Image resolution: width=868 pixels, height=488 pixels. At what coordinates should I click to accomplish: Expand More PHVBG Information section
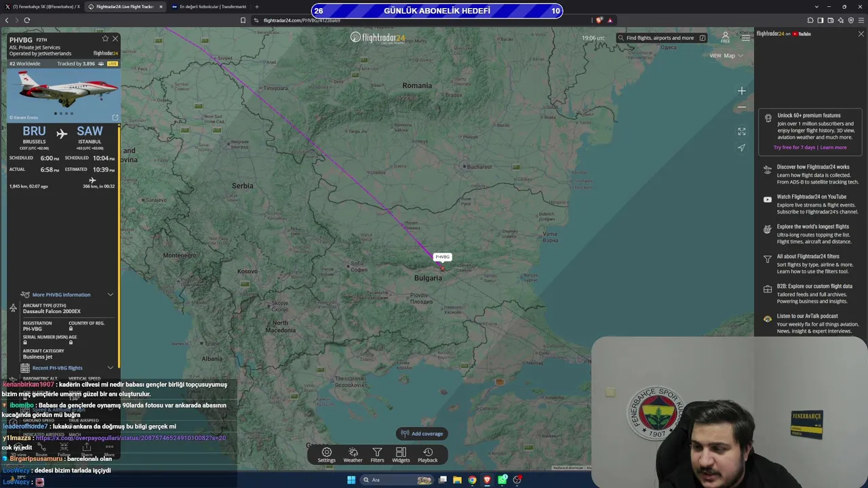coord(66,295)
